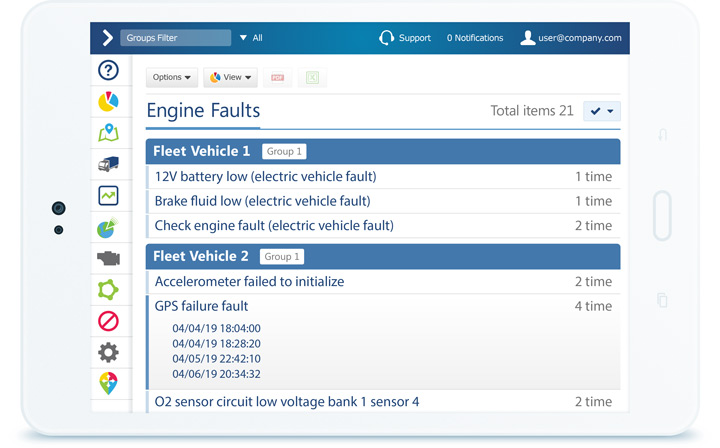Export report as PDF

coord(277,78)
